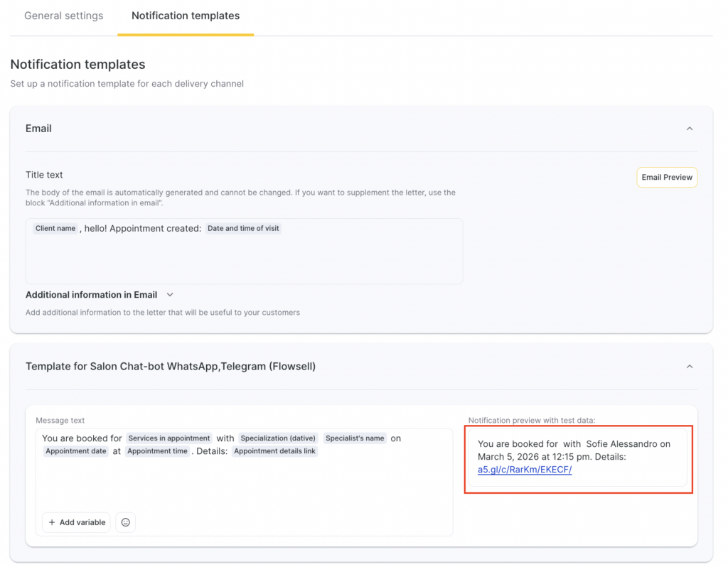This screenshot has width=728, height=567.
Task: Select the Appointment date variable chip
Action: (75, 451)
